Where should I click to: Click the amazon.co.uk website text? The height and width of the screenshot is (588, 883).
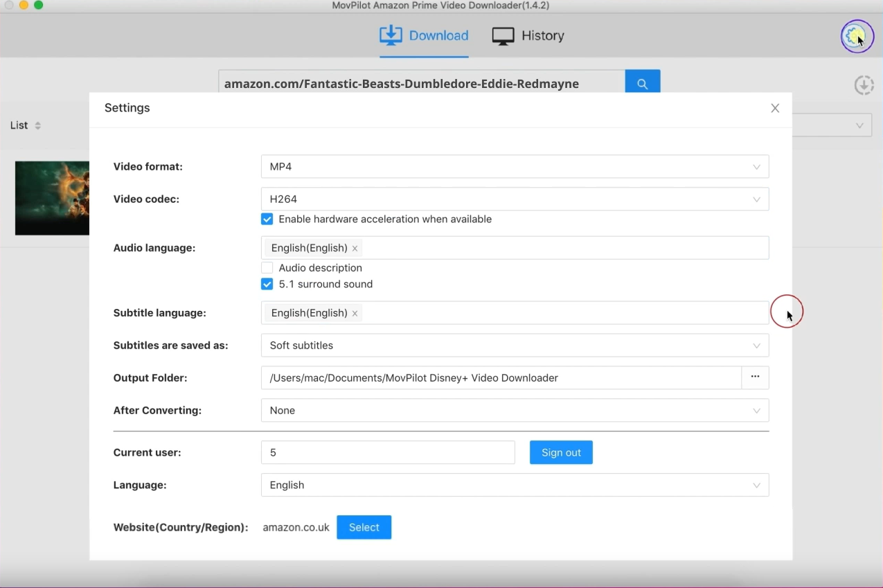296,527
